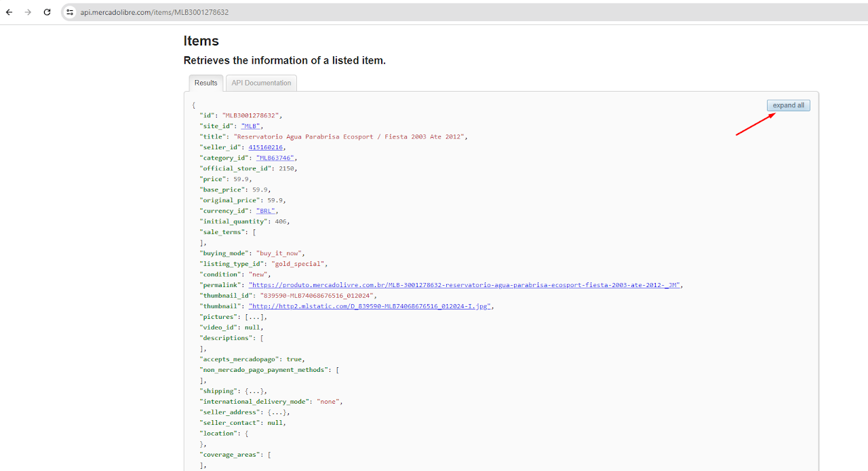Click the listing_type_id value "gold_special"
This screenshot has height=471, width=868.
coord(299,263)
